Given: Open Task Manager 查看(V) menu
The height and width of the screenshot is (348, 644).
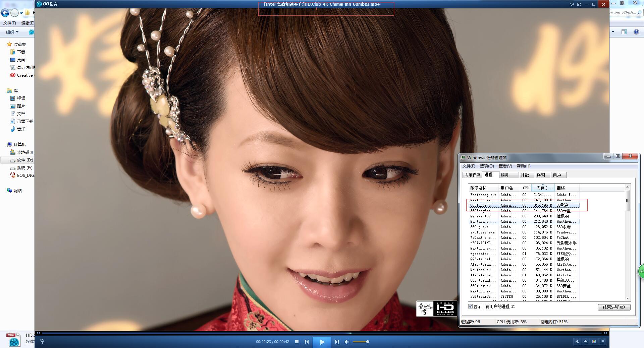Looking at the screenshot, I should pos(505,166).
